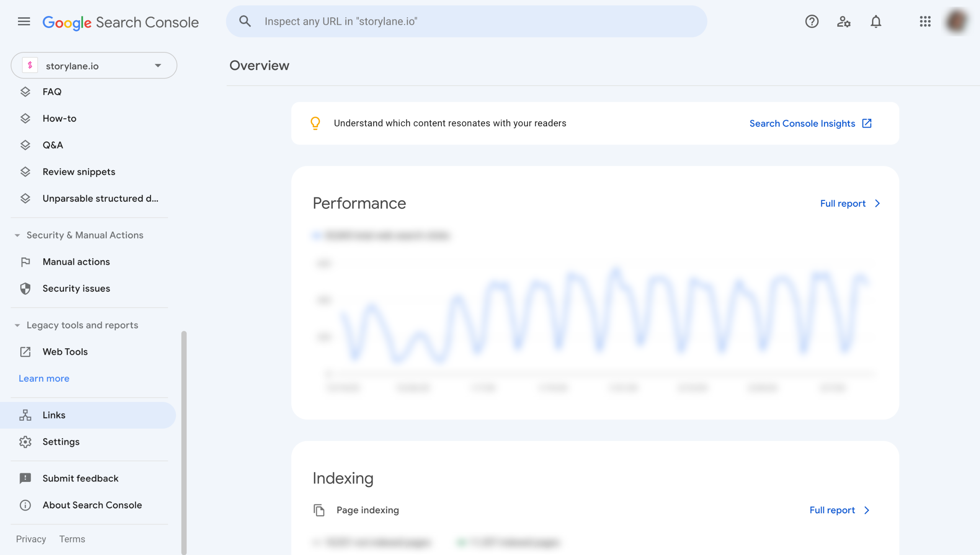Click the Manual actions flag icon
Image resolution: width=980 pixels, height=555 pixels.
25,262
